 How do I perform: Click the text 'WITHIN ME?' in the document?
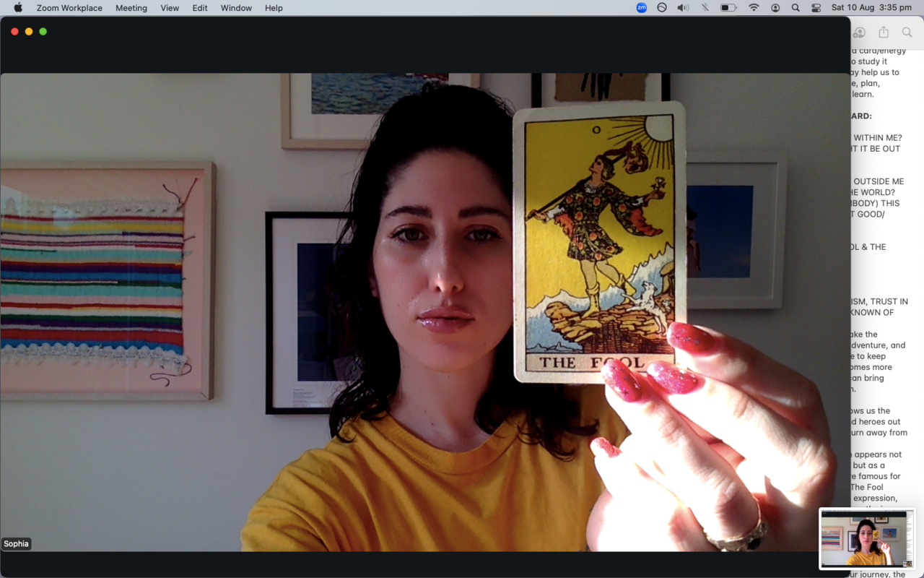(878, 138)
